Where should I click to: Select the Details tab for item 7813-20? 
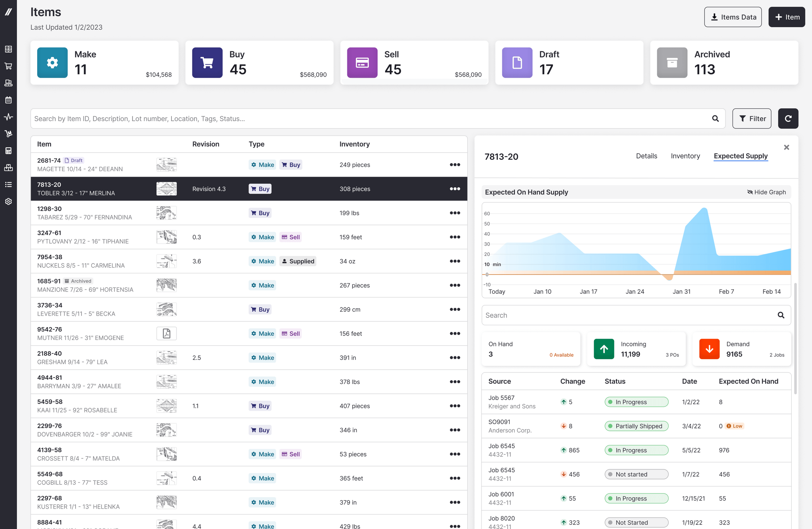[646, 156]
